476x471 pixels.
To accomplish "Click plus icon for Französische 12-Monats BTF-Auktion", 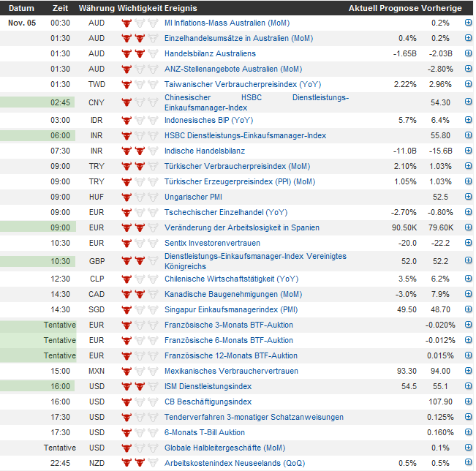I will (468, 355).
